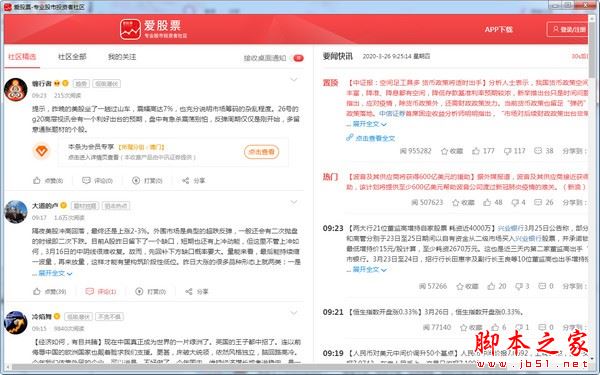Open avatar of 大道的卢 post
Viewport: 600px width, 375px height.
16,212
